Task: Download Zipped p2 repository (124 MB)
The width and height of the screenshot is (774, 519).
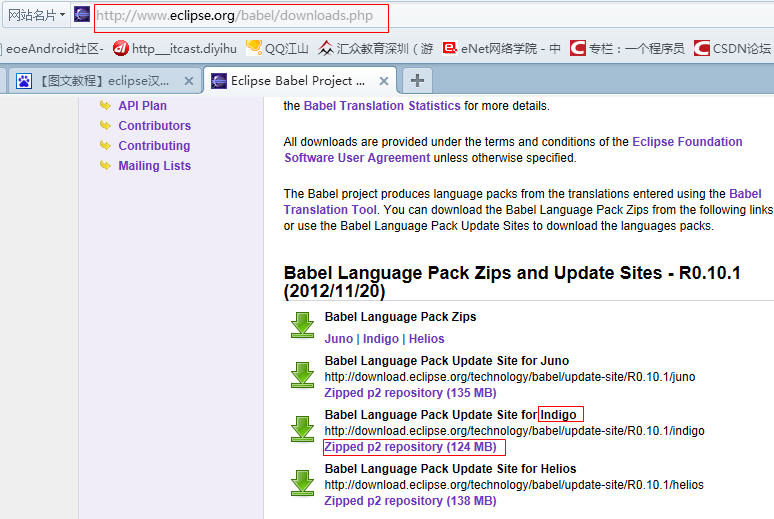Action: tap(410, 447)
